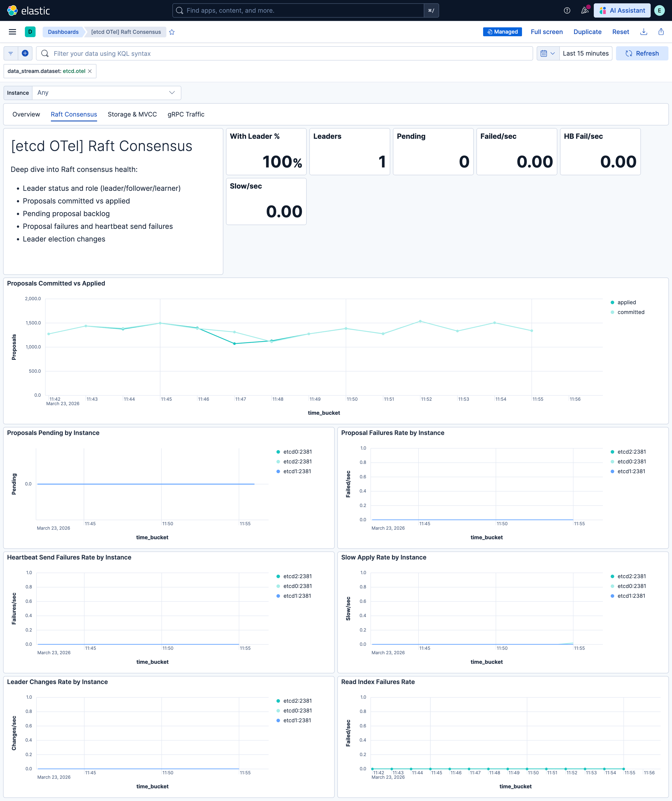Image resolution: width=672 pixels, height=801 pixels.
Task: Click the With Leader % metric panel
Action: coord(266,152)
